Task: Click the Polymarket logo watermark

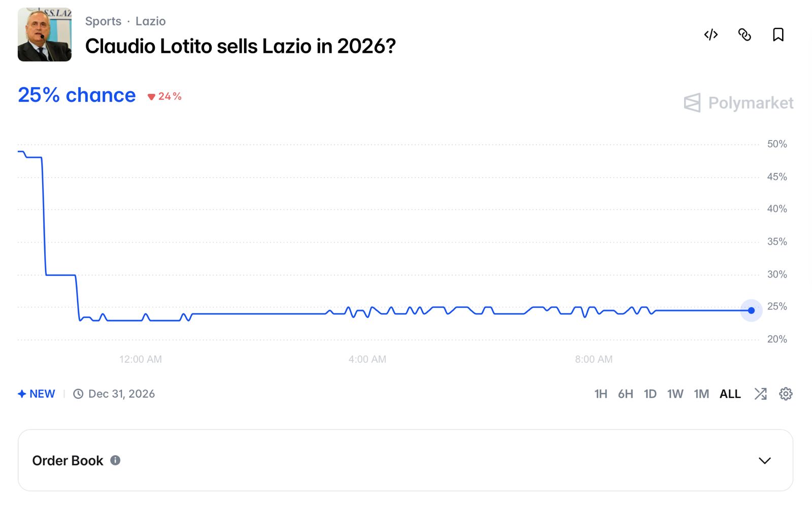Action: tap(739, 103)
